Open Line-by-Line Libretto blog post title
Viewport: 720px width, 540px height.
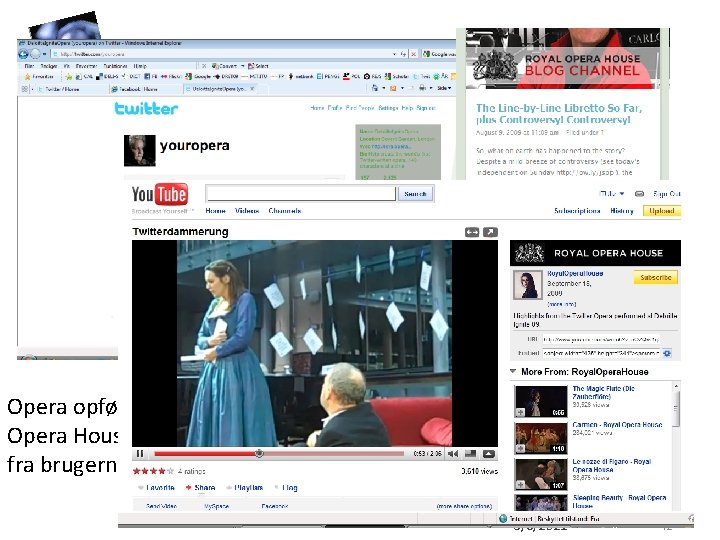pos(559,114)
